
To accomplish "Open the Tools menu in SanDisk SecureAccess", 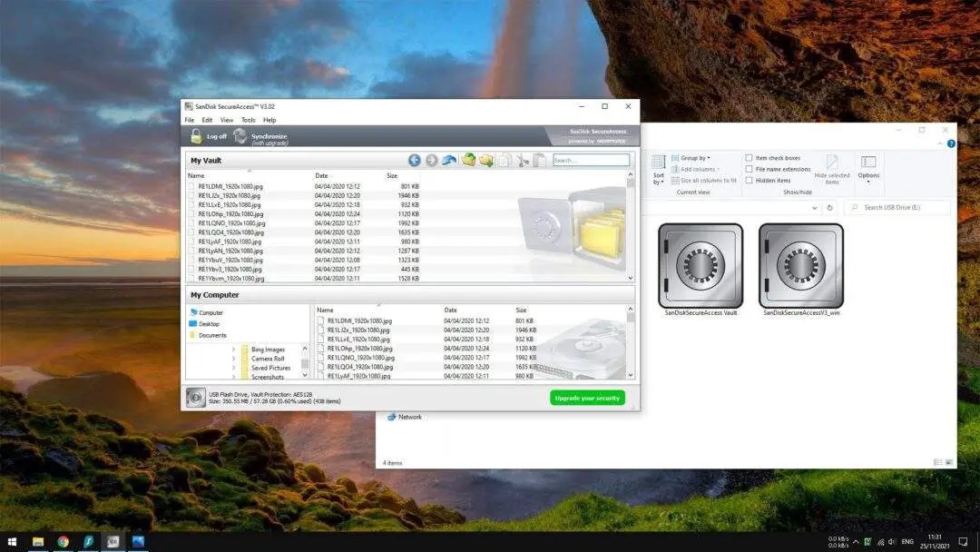I will point(249,118).
